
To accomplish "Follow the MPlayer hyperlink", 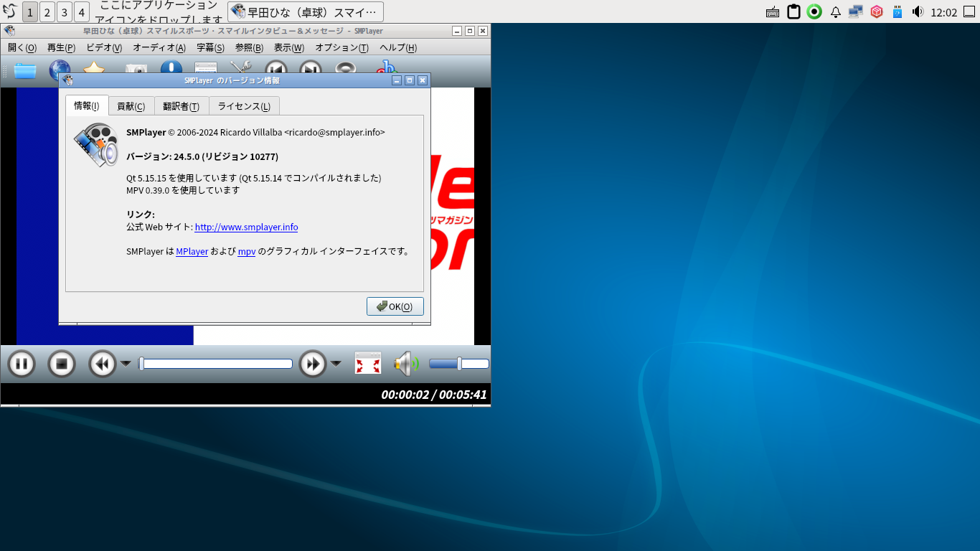I will 192,252.
